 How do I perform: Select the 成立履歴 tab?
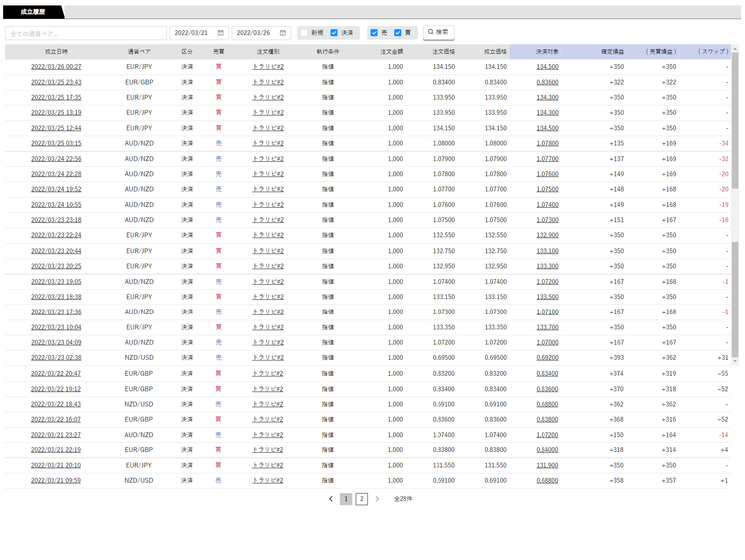point(33,12)
